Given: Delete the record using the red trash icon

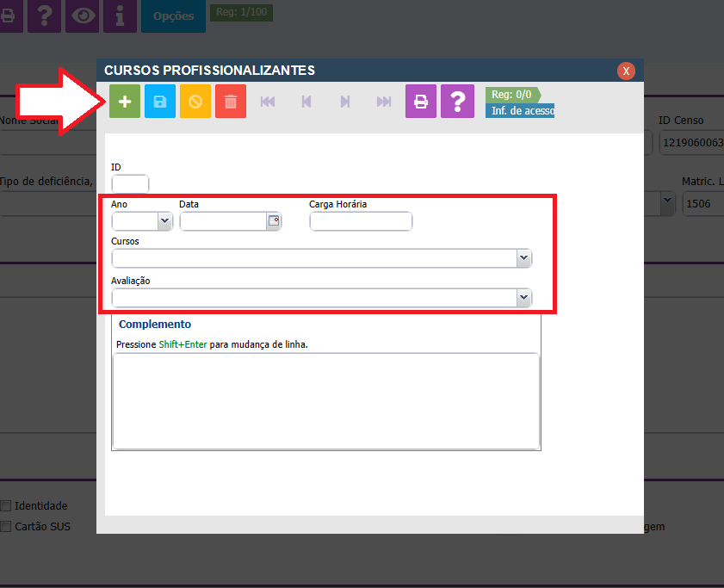Looking at the screenshot, I should tap(231, 102).
